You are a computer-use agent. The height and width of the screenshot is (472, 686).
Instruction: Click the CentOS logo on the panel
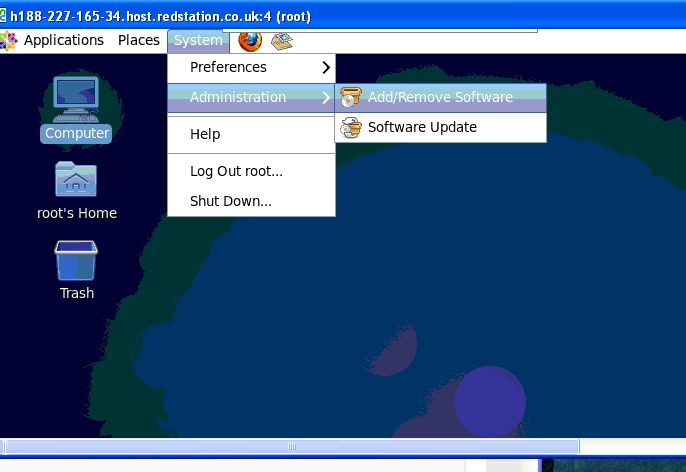point(9,41)
